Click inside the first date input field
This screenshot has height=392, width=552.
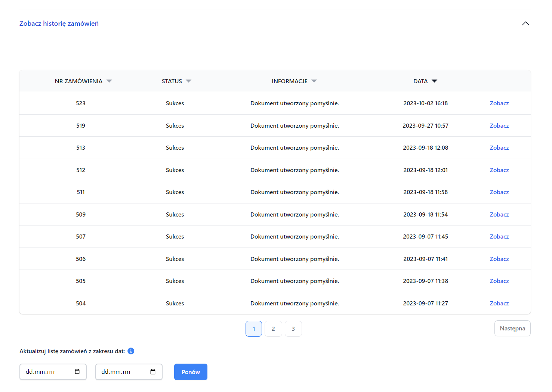pos(45,371)
